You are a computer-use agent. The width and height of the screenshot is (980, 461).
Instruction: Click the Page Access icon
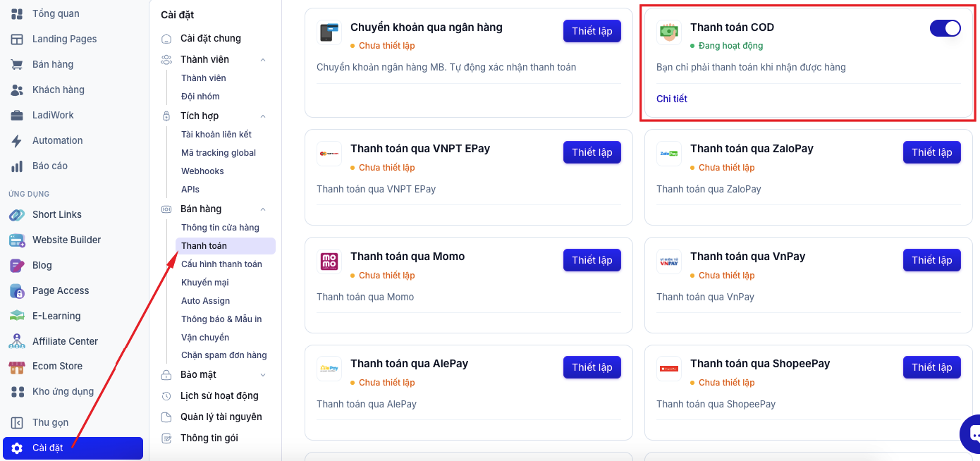click(x=17, y=290)
